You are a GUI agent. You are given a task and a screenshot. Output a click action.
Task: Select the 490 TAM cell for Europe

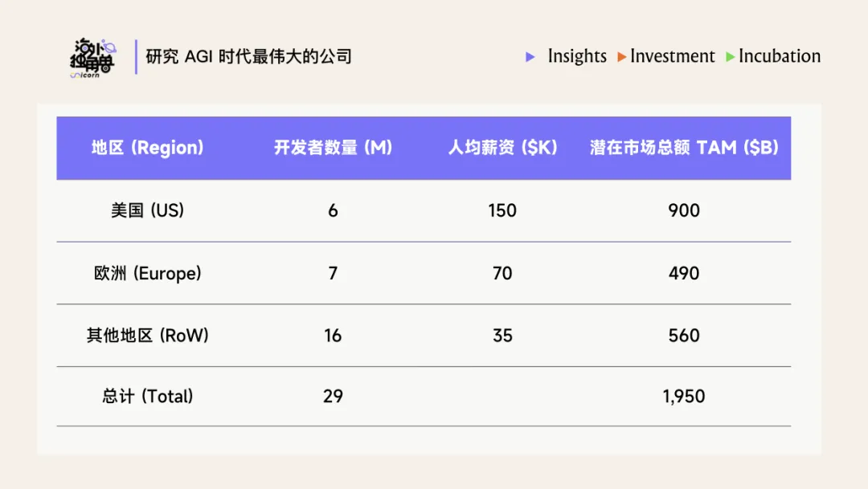click(x=684, y=273)
